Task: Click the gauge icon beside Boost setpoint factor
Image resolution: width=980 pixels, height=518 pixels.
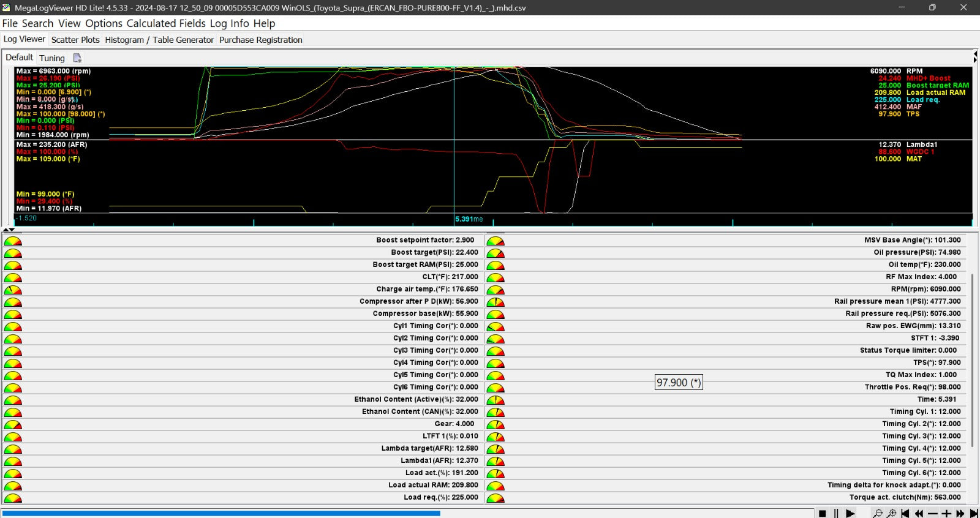Action: pos(13,241)
